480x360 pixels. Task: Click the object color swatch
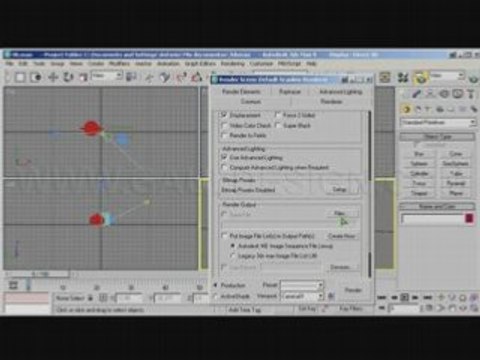coord(470,219)
